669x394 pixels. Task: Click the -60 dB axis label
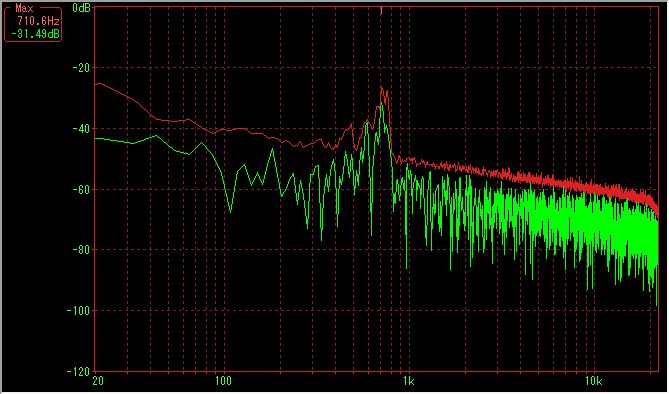click(81, 189)
